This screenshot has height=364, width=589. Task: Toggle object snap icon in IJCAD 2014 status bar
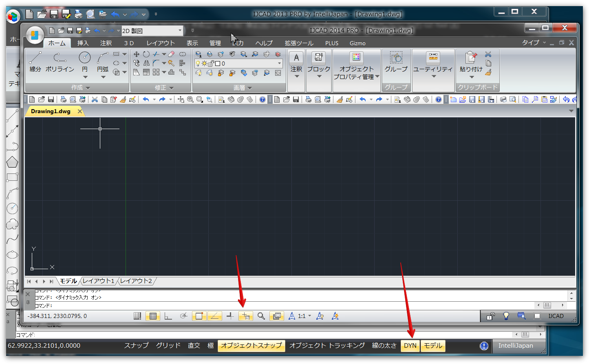pos(199,316)
